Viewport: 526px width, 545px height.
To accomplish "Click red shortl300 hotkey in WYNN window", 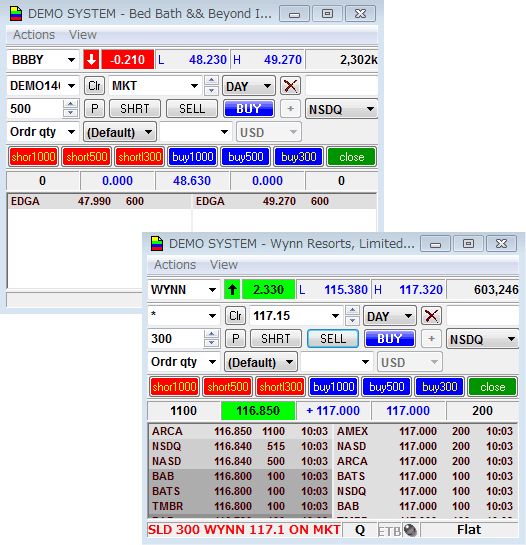I will pos(281,387).
